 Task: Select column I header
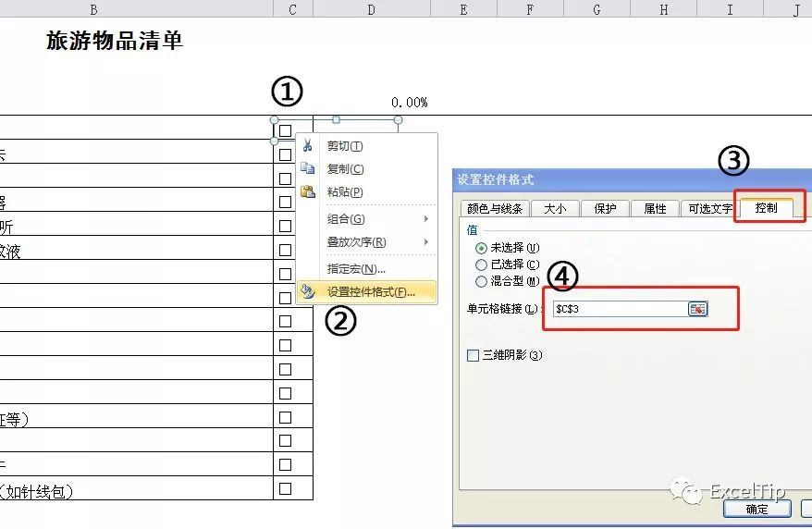click(730, 9)
